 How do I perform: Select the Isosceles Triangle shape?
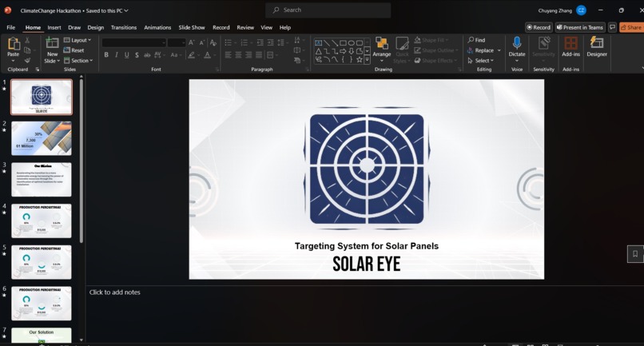[x=318, y=51]
